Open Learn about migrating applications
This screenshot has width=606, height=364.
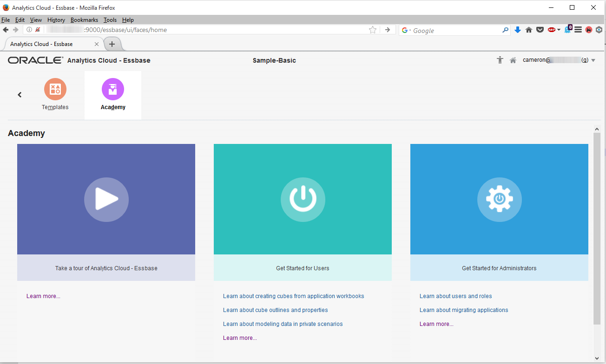pyautogui.click(x=464, y=310)
